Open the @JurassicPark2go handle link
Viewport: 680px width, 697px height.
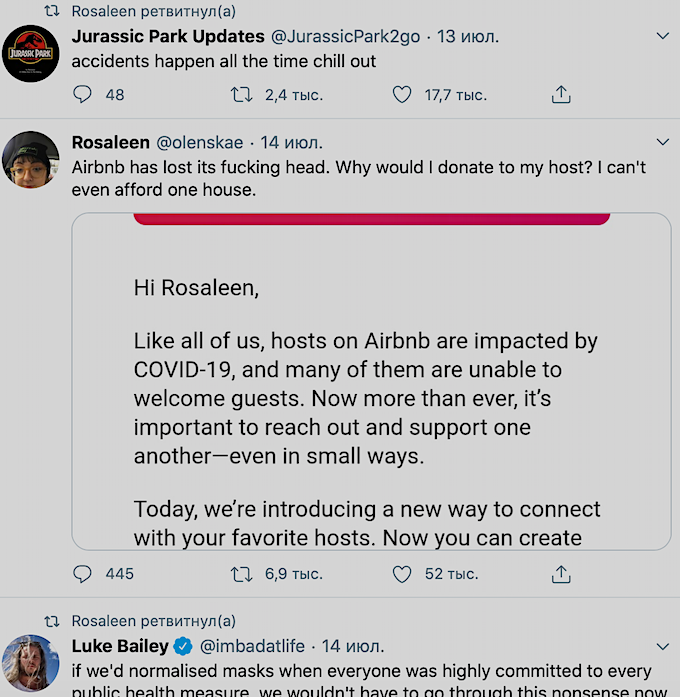click(345, 37)
